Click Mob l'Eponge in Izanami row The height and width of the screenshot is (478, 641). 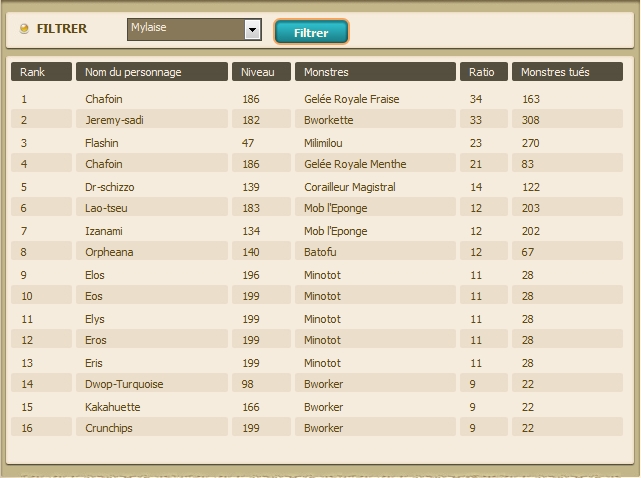click(336, 231)
